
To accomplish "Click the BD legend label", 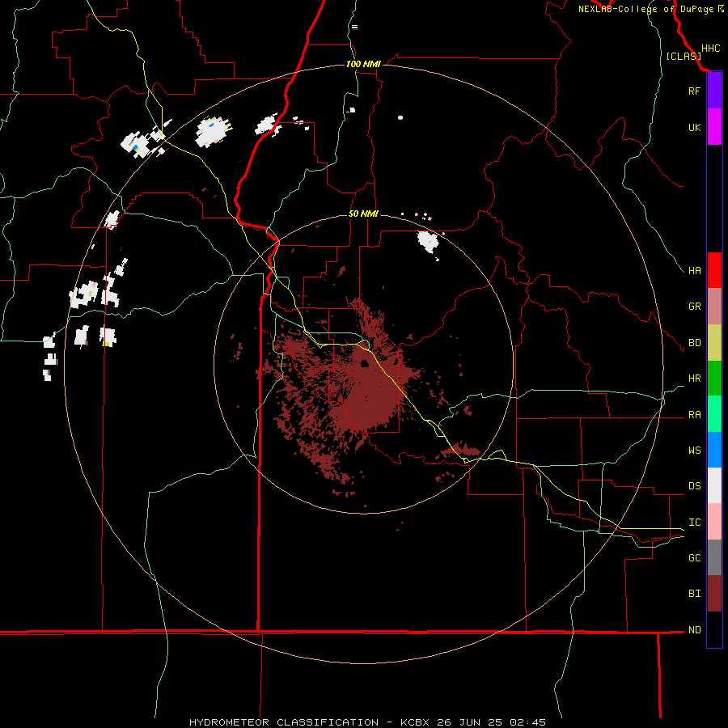I will pyautogui.click(x=694, y=343).
